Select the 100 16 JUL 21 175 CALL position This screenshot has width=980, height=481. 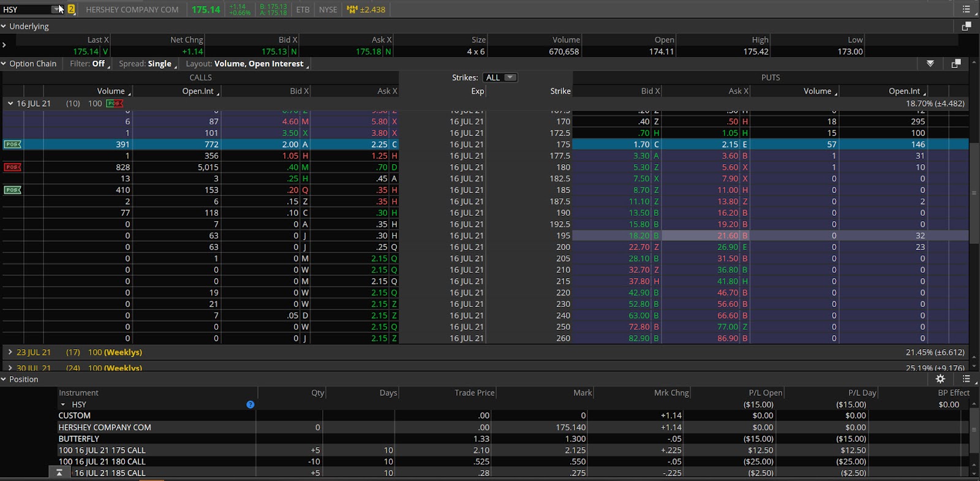tap(514, 450)
